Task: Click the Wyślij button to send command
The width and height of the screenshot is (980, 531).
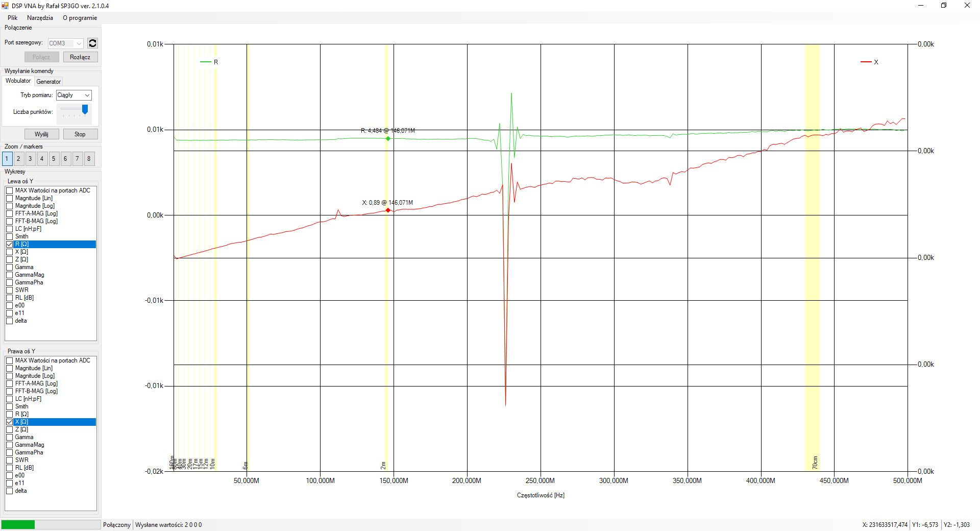Action: pos(41,134)
